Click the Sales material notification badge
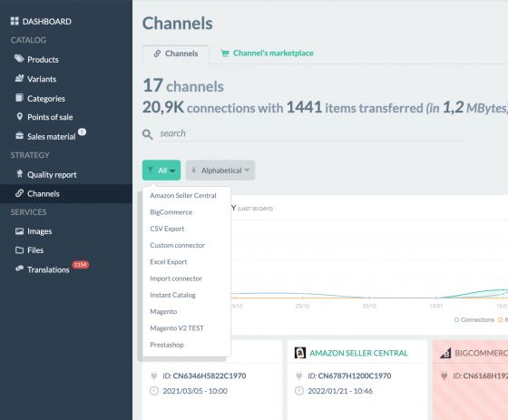Screen dimensions: 508x420 tap(82, 132)
